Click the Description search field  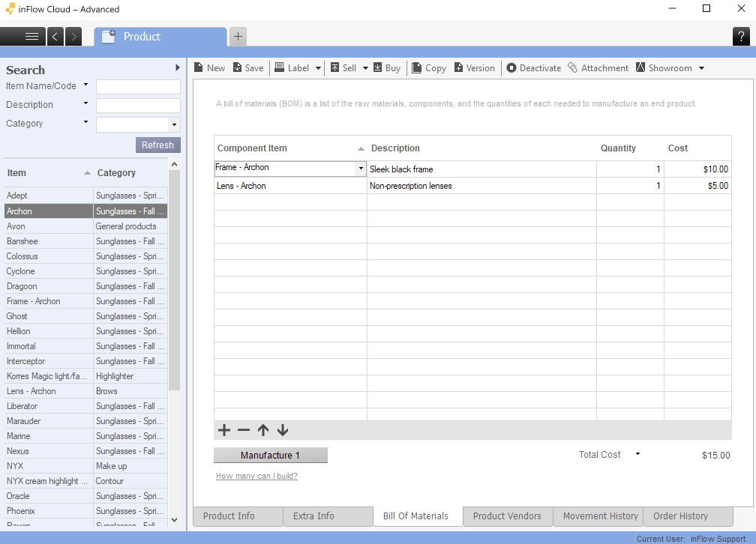(138, 106)
